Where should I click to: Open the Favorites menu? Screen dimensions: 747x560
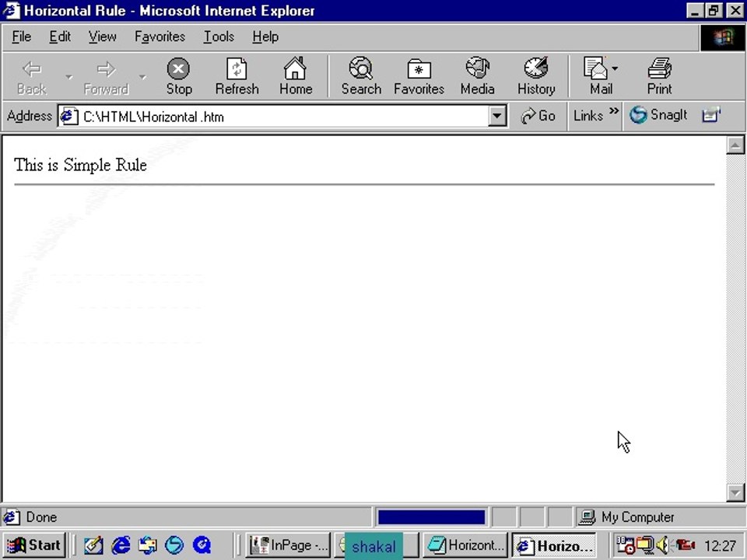point(160,37)
